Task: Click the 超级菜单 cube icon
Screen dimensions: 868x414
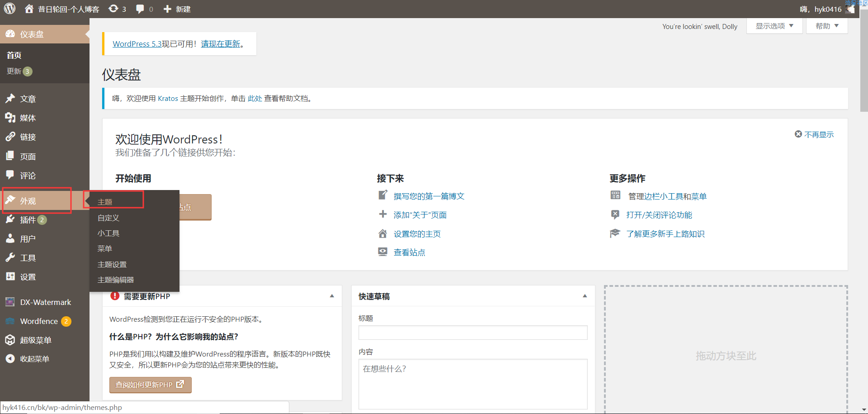Action: 10,340
